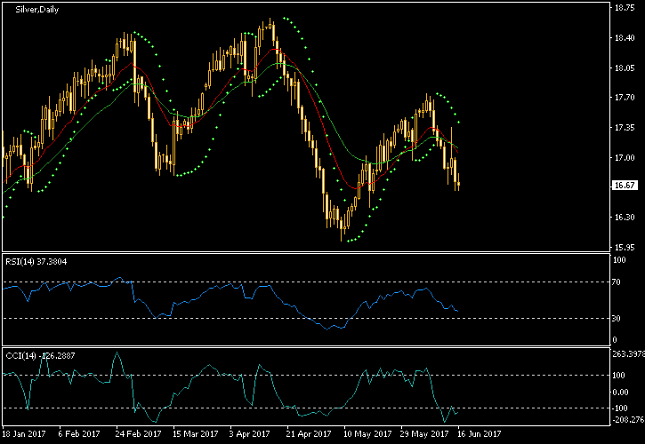Click the 18.05 price axis label
Image resolution: width=645 pixels, height=444 pixels.
click(x=624, y=68)
